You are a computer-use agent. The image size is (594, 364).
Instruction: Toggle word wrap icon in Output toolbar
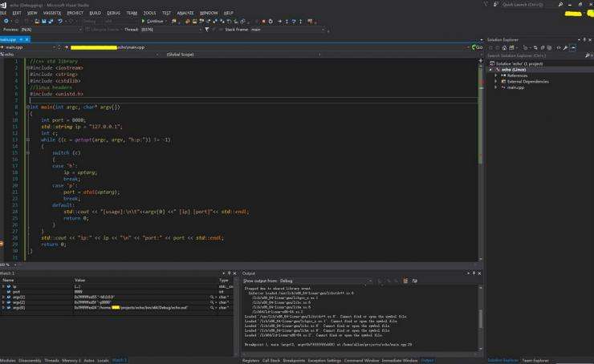(x=414, y=281)
